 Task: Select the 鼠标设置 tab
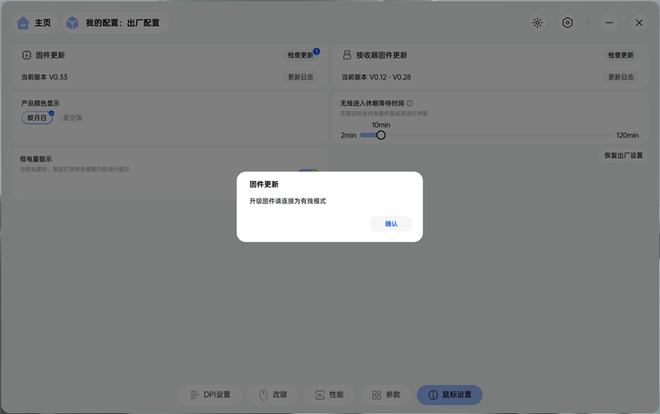coord(449,395)
